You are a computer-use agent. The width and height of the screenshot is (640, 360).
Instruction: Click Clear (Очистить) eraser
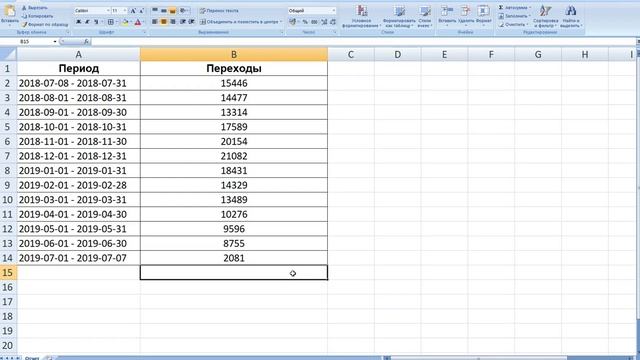513,24
